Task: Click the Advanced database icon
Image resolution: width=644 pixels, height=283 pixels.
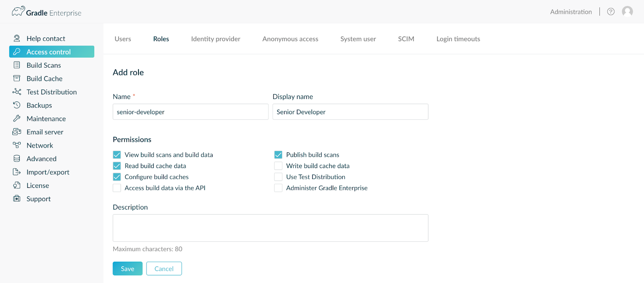Action: pyautogui.click(x=17, y=158)
